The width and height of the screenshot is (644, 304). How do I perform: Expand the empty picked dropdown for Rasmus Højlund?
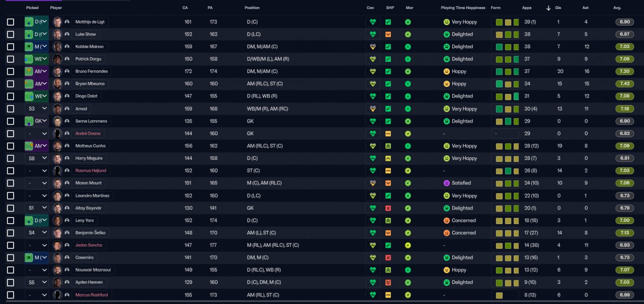pyautogui.click(x=37, y=171)
